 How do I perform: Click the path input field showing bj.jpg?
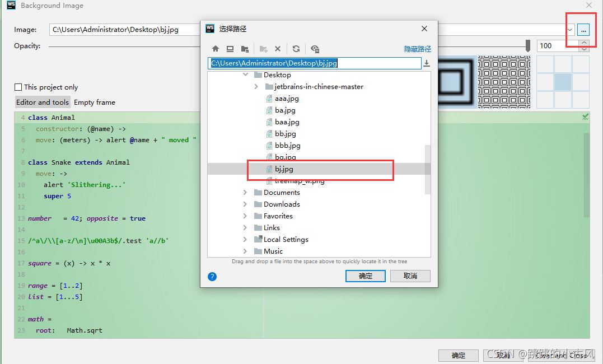point(314,63)
